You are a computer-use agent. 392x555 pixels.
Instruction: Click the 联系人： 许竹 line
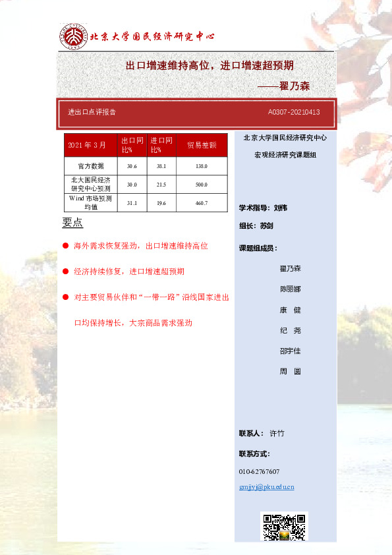[262, 434]
